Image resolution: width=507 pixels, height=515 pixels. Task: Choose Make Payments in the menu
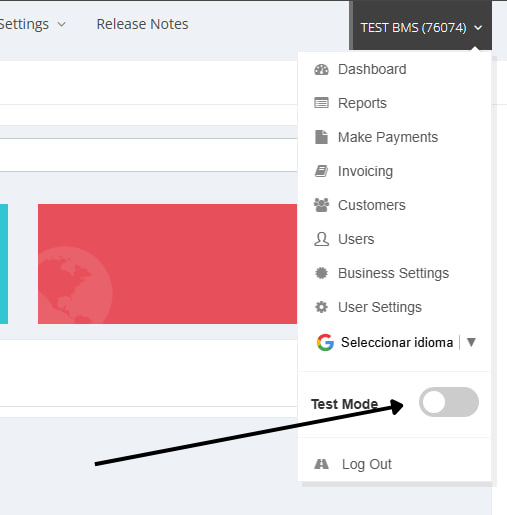coord(388,137)
